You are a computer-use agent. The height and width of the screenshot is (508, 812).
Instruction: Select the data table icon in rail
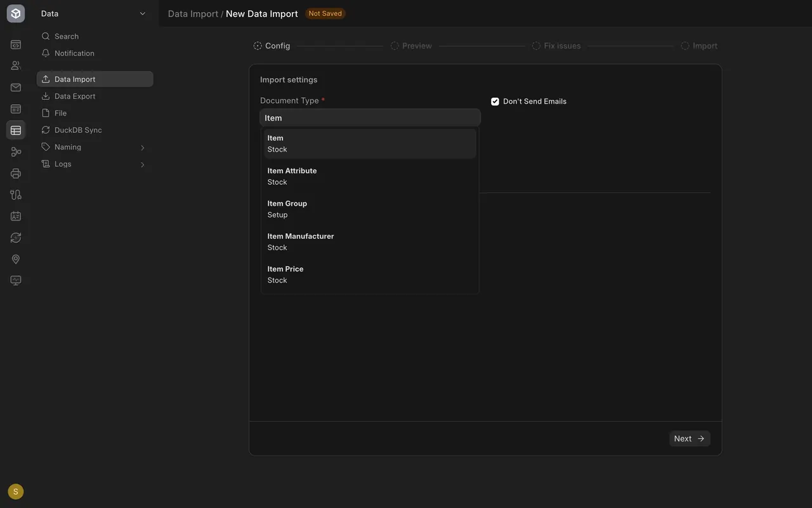point(16,130)
